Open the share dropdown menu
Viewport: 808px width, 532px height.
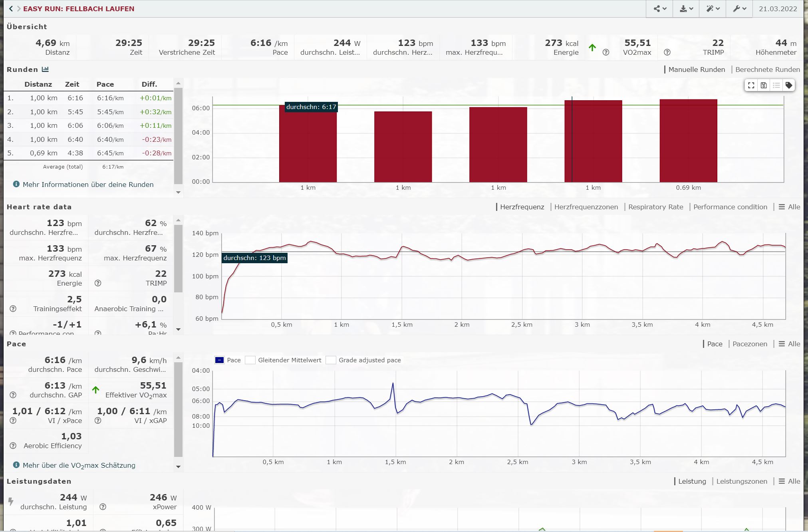[659, 9]
